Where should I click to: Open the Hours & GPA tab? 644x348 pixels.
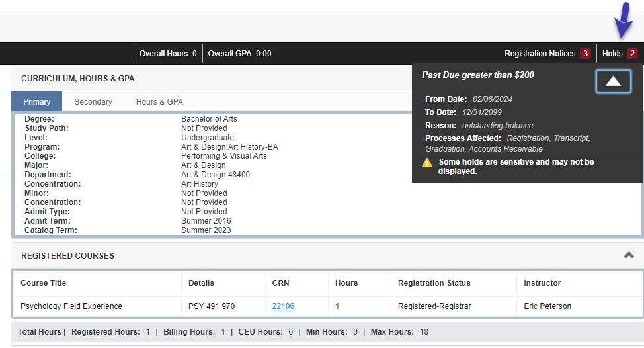[159, 102]
